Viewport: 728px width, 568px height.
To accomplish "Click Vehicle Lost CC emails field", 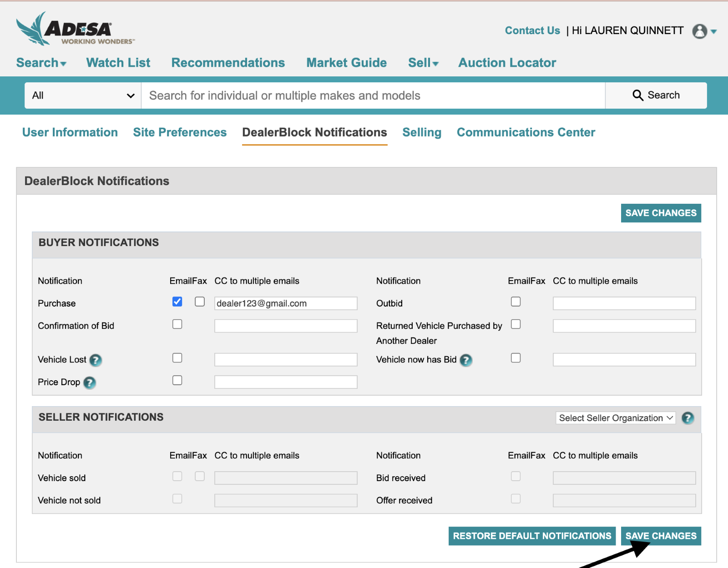I will [286, 359].
